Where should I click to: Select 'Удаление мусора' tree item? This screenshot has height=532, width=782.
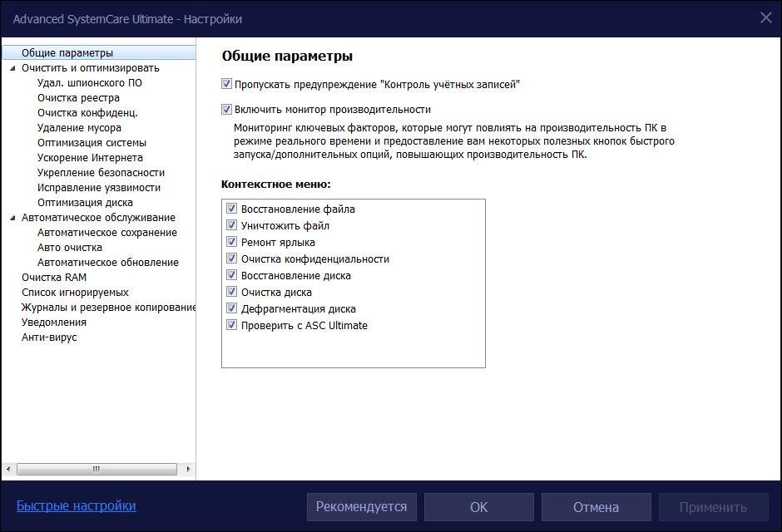[79, 127]
